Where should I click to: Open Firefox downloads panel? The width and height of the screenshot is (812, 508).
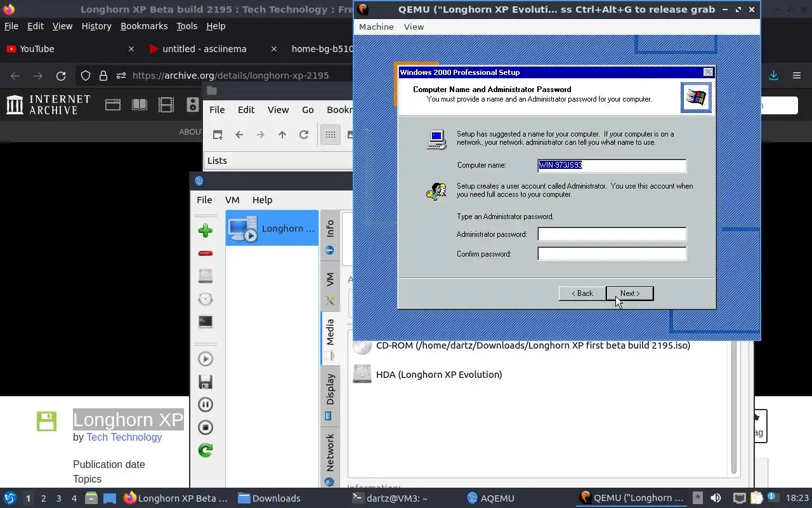(x=773, y=76)
